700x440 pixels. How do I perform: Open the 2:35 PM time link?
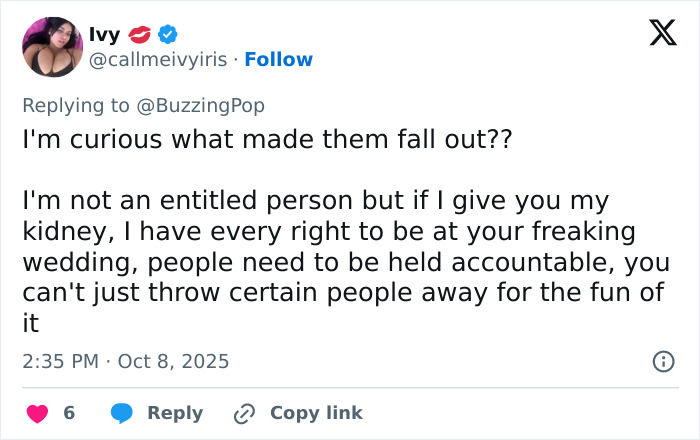(60, 361)
